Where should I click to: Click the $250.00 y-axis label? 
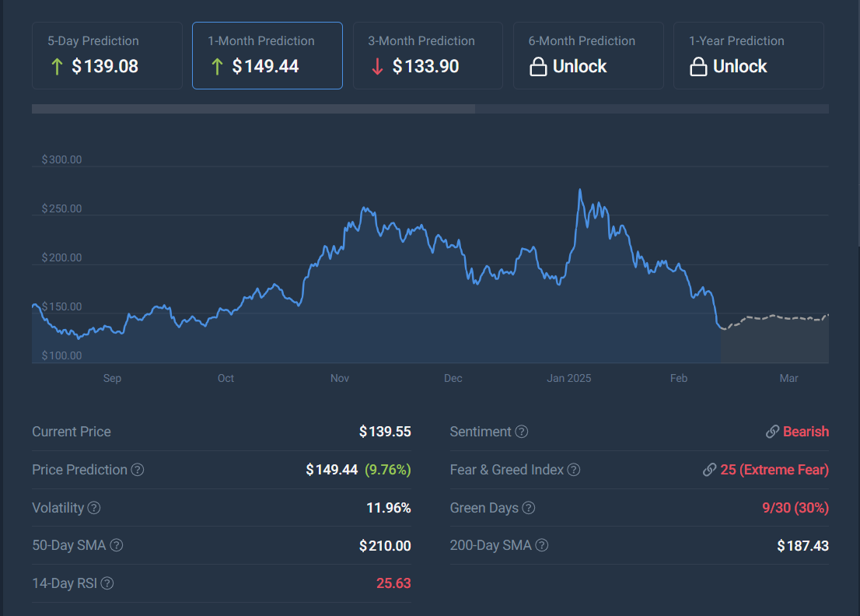[62, 208]
